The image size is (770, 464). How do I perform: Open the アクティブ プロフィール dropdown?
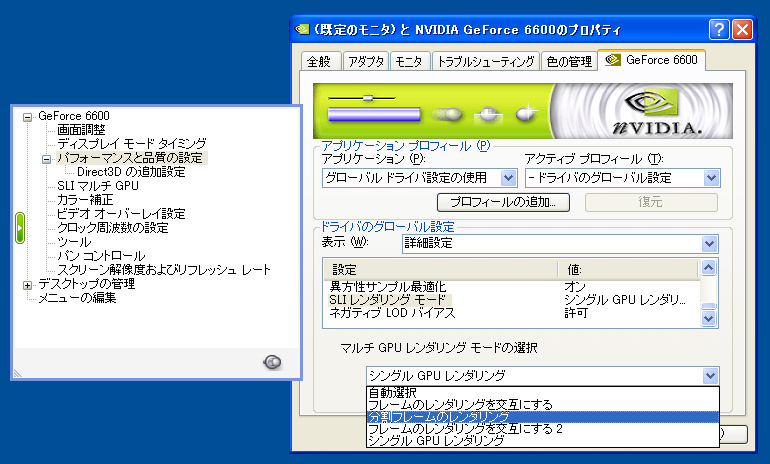tap(712, 178)
